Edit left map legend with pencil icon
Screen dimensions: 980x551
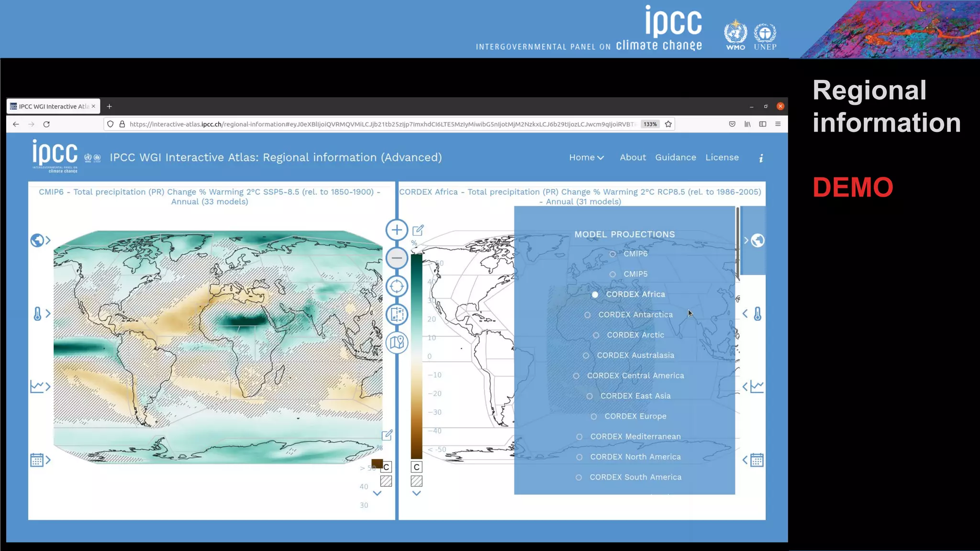[387, 435]
